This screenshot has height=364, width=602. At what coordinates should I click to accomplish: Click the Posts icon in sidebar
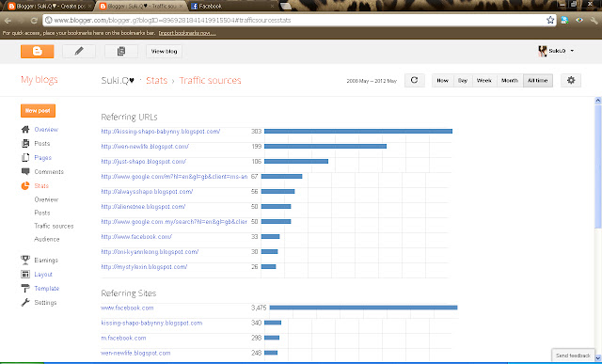point(25,144)
